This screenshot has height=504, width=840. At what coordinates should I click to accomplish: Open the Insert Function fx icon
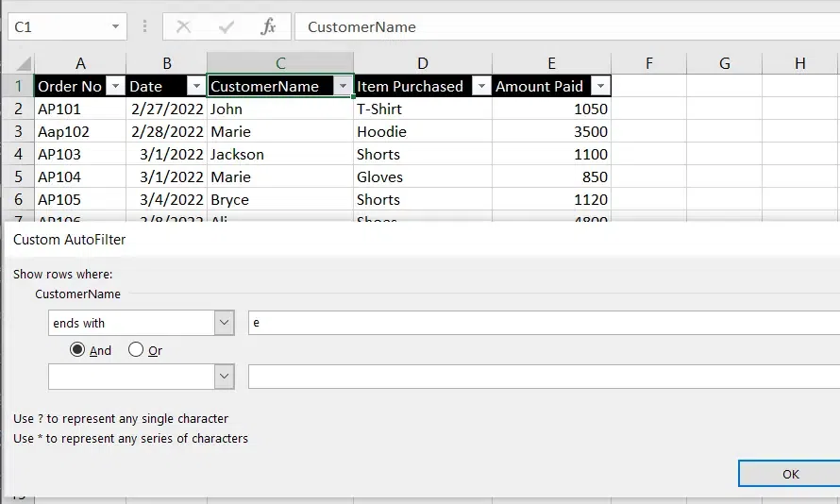[x=268, y=26]
